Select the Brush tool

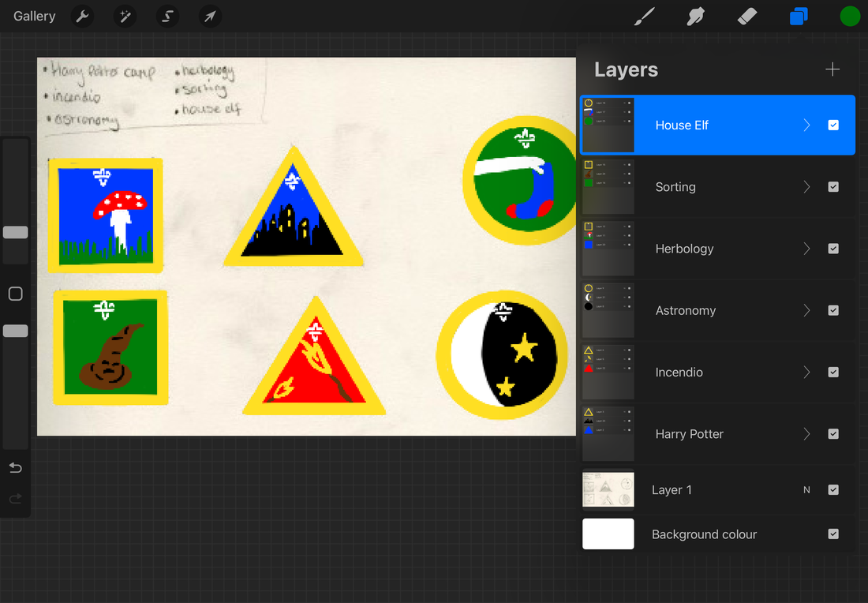tap(645, 17)
